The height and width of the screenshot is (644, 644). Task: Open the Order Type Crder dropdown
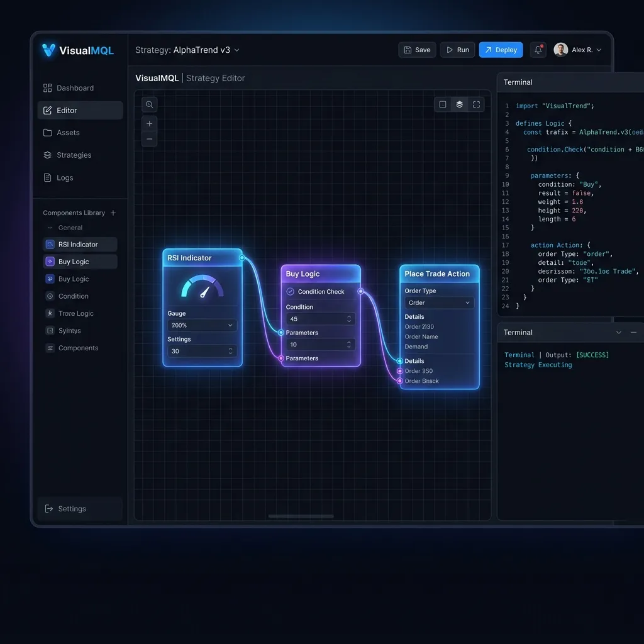point(440,303)
